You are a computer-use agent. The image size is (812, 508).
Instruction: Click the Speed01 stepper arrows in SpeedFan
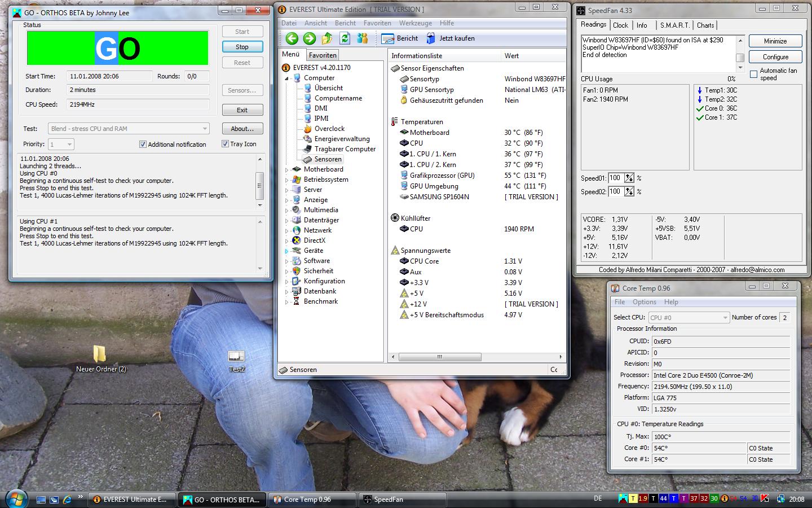tap(629, 178)
